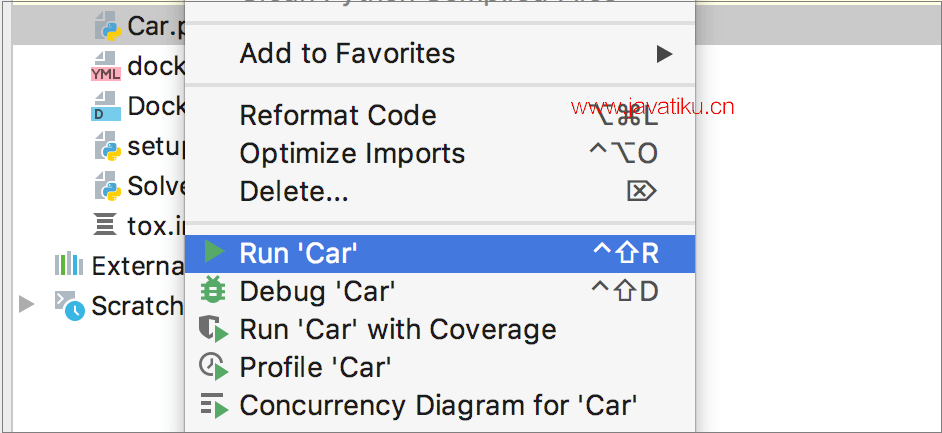The image size is (942, 433).
Task: Click the green Run arrow icon
Action: click(214, 253)
